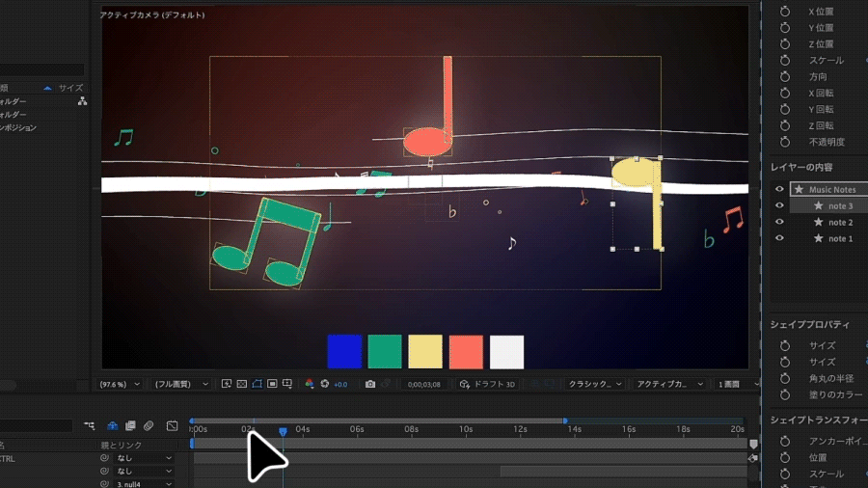868x488 pixels.
Task: Click the 10s mark on the time ruler
Action: 466,429
